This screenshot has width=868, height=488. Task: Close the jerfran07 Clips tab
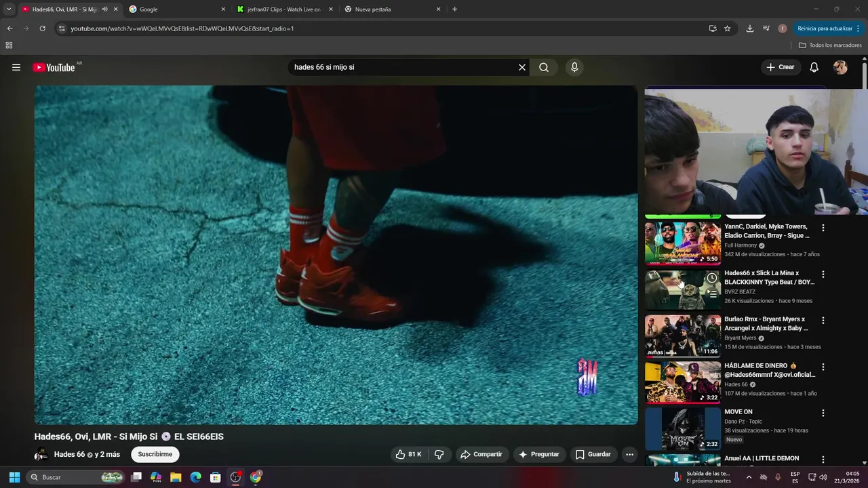[331, 9]
